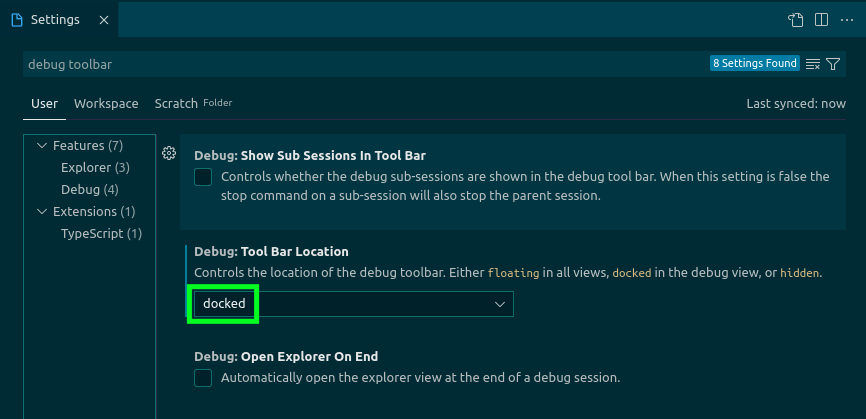Screen dimensions: 866x419
Task: Open the More Actions ellipsis menu
Action: [x=846, y=20]
